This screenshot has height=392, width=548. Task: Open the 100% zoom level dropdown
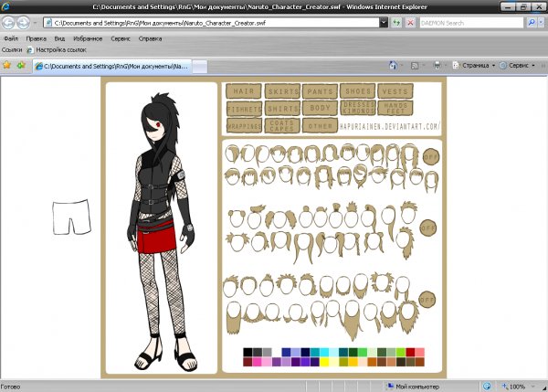pos(533,387)
